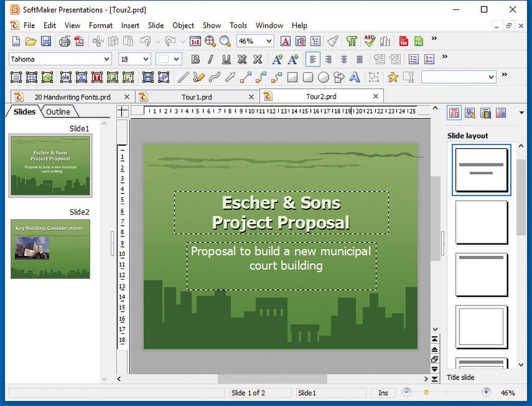This screenshot has height=406, width=532.
Task: Click the Print icon in toolbar
Action: pyautogui.click(x=65, y=42)
